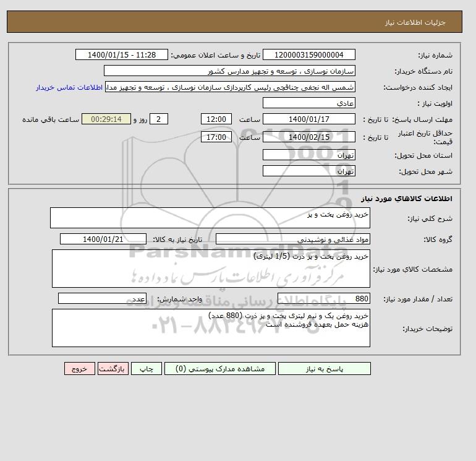Click the remaining days field showing 2
This screenshot has width=476, height=461.
point(159,119)
